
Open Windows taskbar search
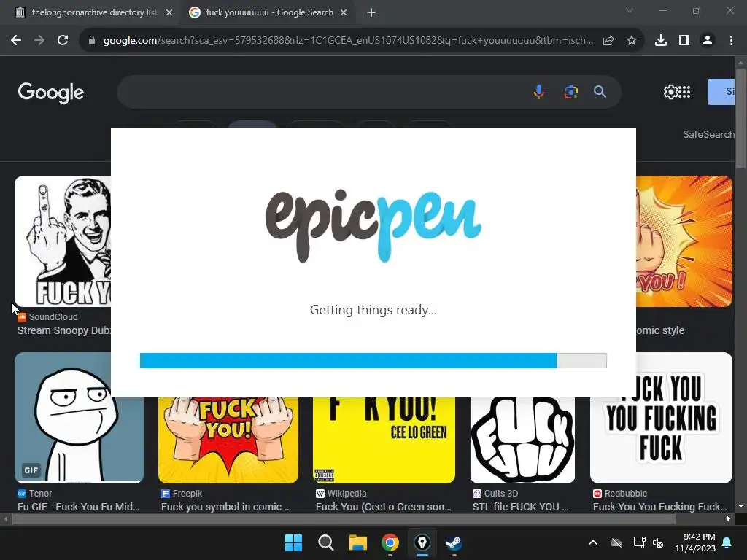coord(326,542)
